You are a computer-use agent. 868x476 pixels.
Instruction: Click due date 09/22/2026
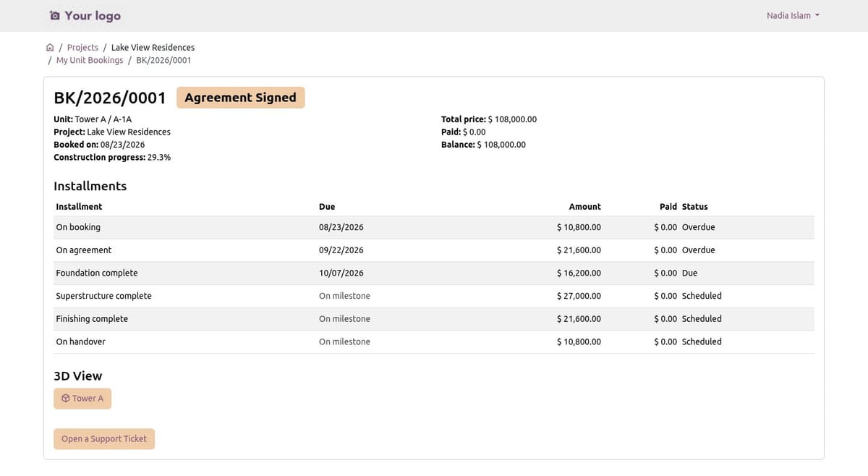pos(341,250)
